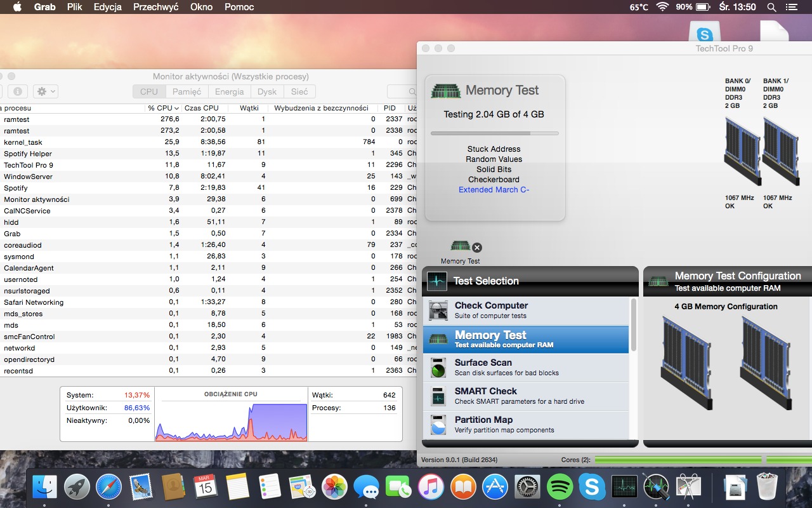This screenshot has height=508, width=812.
Task: Click the Memory Test queue icon in TechTool
Action: coord(460,246)
